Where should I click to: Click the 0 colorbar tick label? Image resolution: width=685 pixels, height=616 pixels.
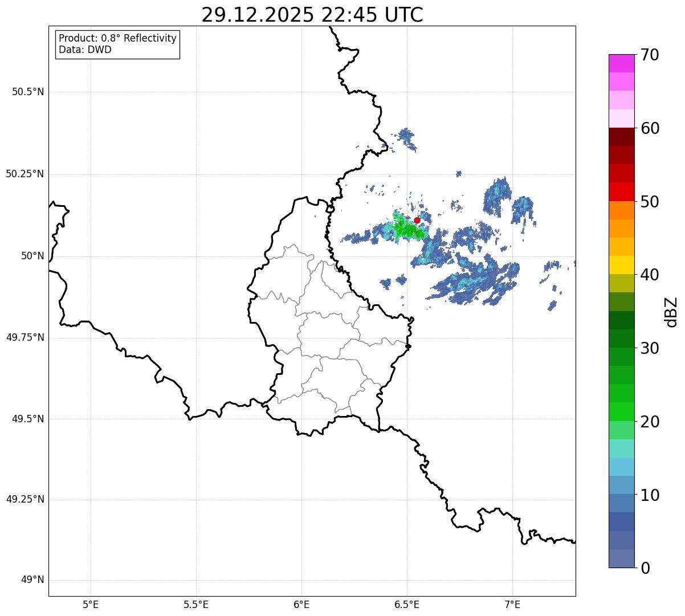[645, 568]
